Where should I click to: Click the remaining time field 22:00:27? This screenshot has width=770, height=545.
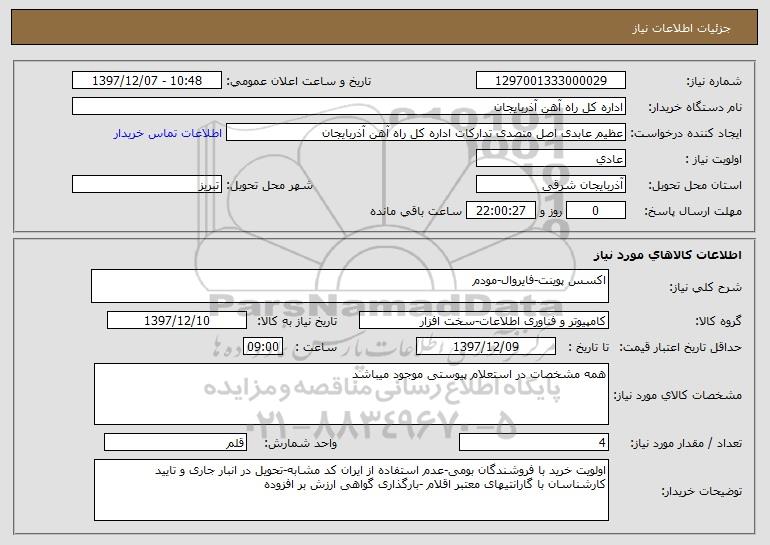coord(500,211)
